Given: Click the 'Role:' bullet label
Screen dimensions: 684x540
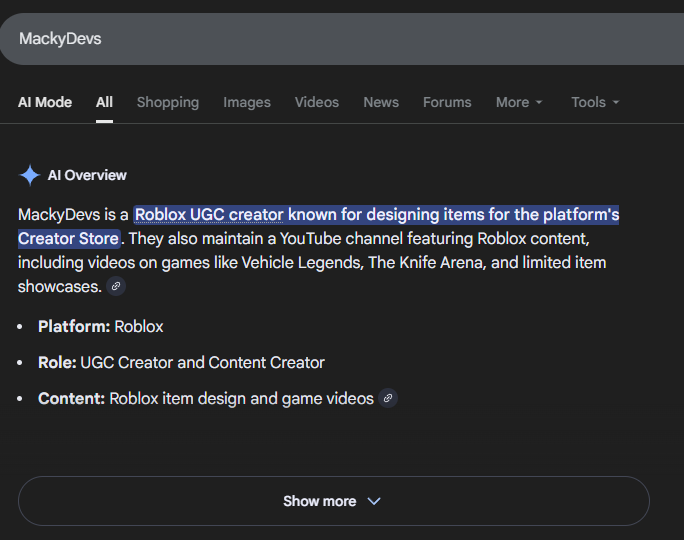Looking at the screenshot, I should pyautogui.click(x=57, y=362).
